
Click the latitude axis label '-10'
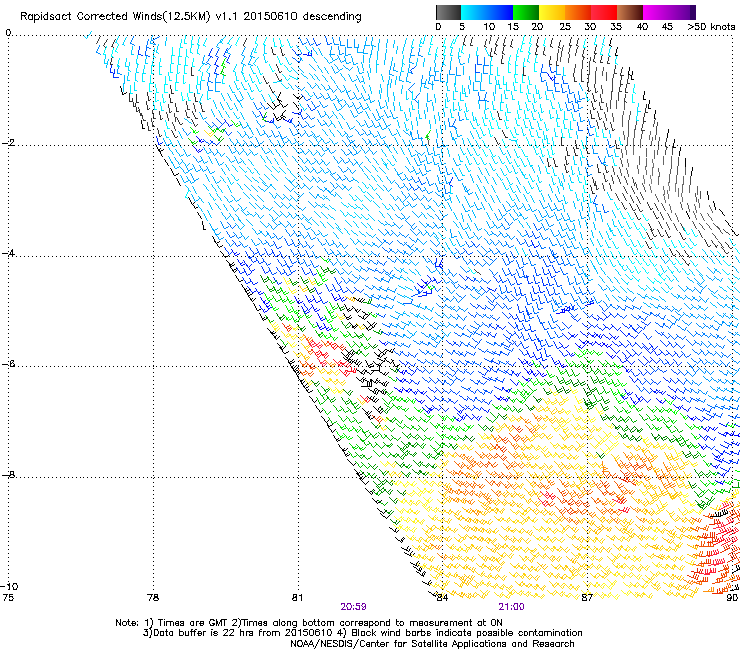point(10,586)
